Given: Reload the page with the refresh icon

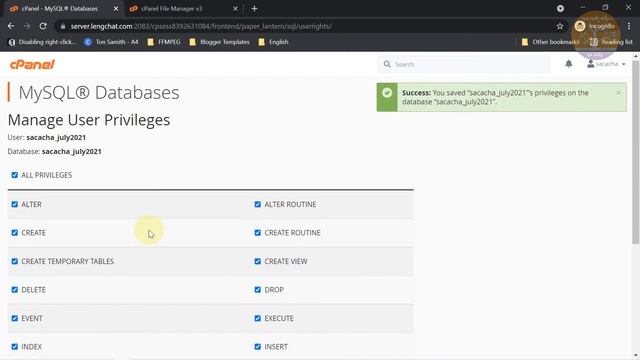Looking at the screenshot, I should (x=43, y=26).
